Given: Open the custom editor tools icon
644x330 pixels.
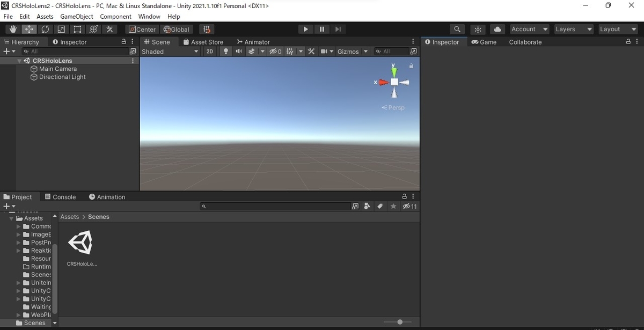Looking at the screenshot, I should point(109,29).
